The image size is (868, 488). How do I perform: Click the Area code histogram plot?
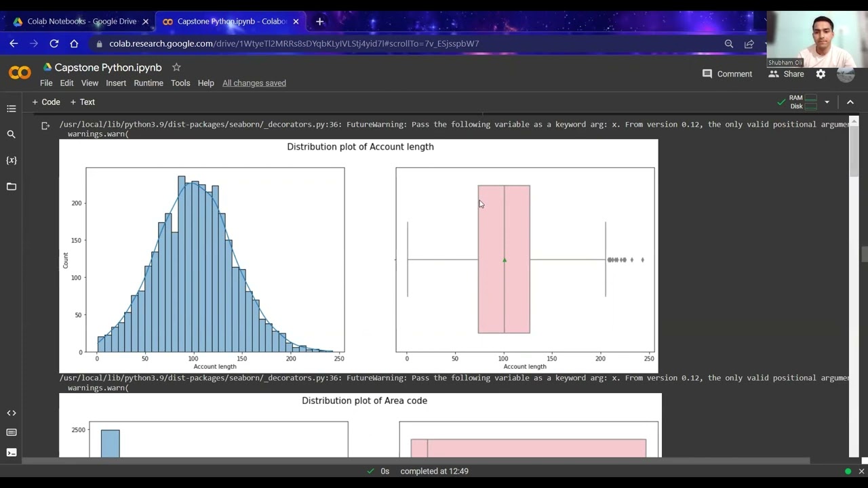(218, 439)
